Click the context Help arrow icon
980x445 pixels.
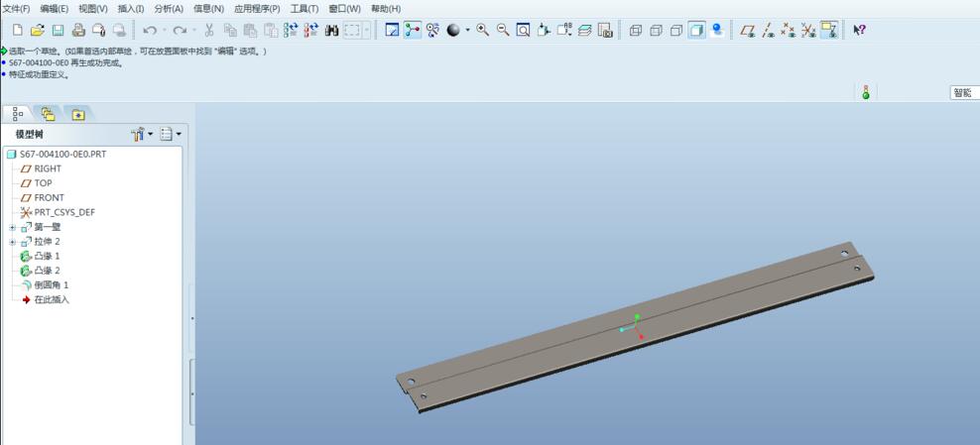click(859, 30)
